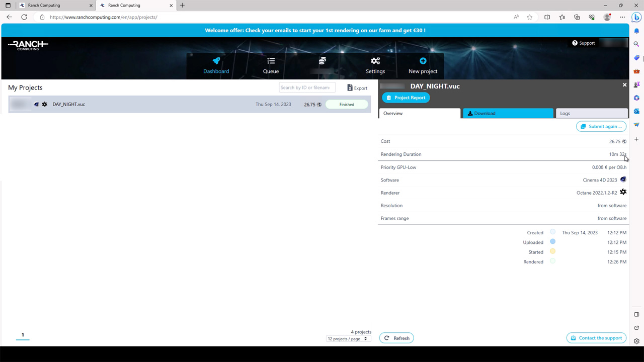
Task: Open Bing Copilot sidebar icon
Action: (636, 17)
